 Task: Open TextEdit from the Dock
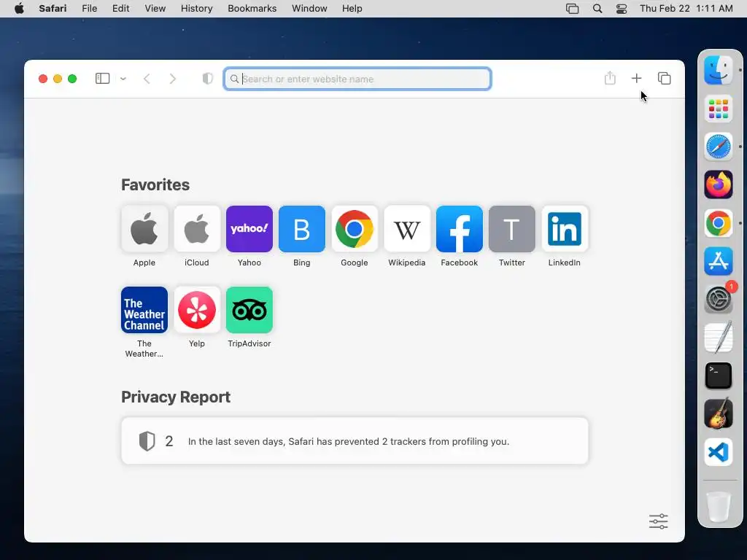pyautogui.click(x=719, y=337)
